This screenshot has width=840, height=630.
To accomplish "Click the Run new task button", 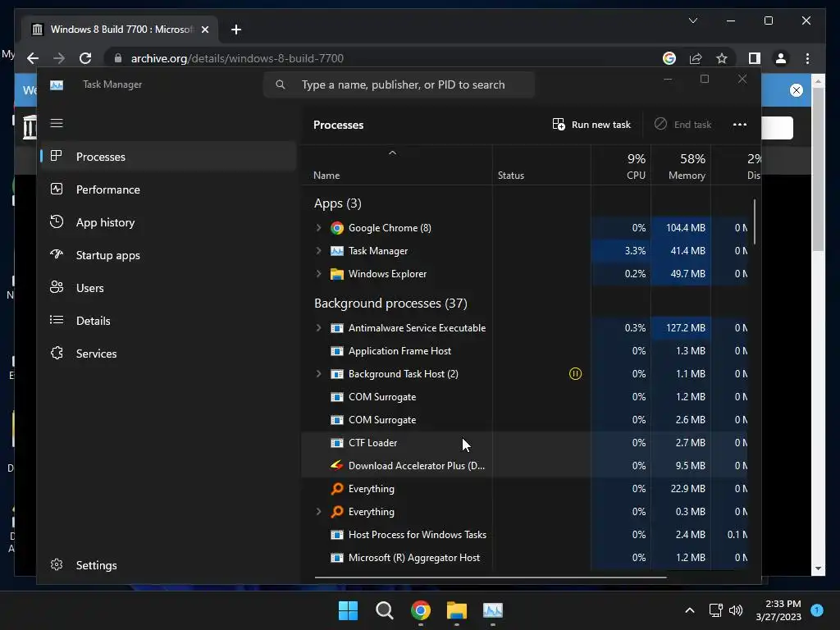I will (591, 125).
